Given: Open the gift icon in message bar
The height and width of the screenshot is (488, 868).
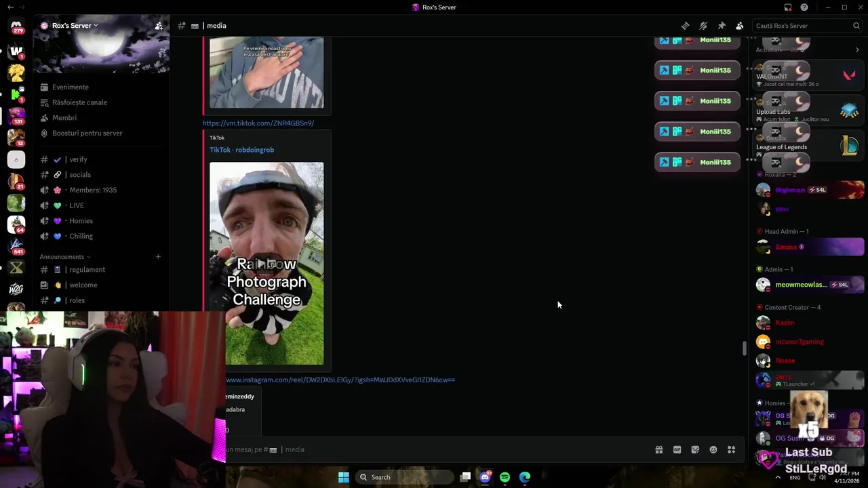Looking at the screenshot, I should 658,449.
